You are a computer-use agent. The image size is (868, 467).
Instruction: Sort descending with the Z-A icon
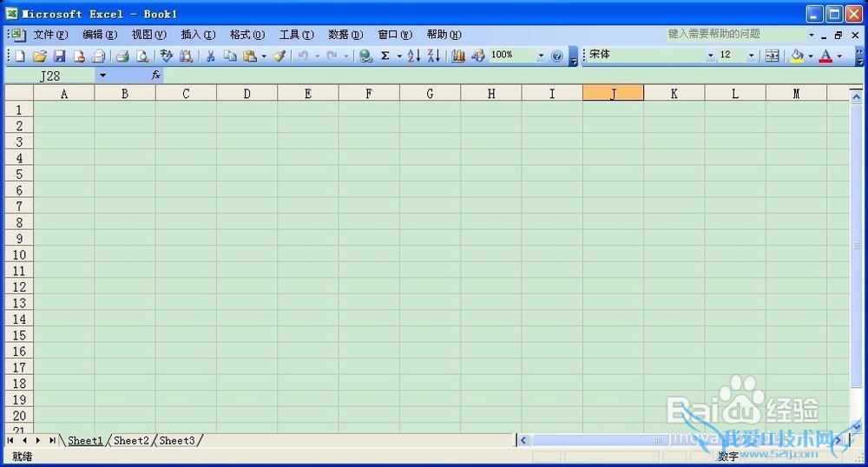tap(434, 56)
